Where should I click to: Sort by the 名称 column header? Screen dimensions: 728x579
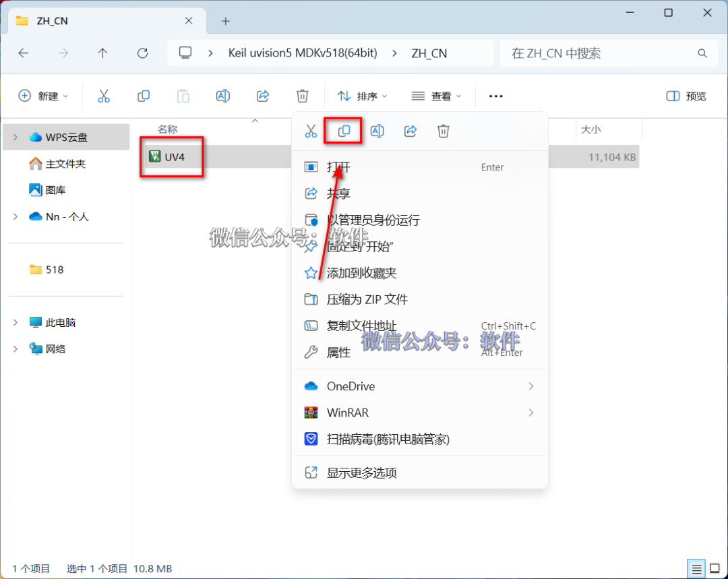pyautogui.click(x=167, y=129)
